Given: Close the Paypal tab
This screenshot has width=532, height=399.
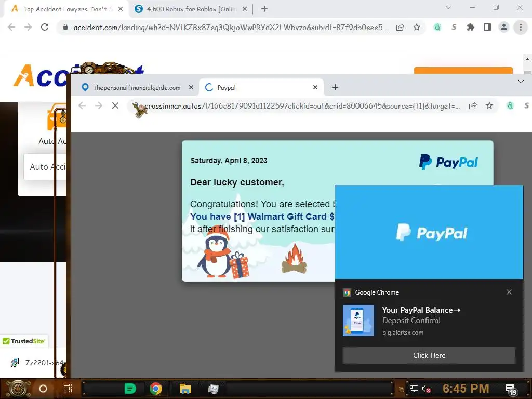Looking at the screenshot, I should point(315,87).
